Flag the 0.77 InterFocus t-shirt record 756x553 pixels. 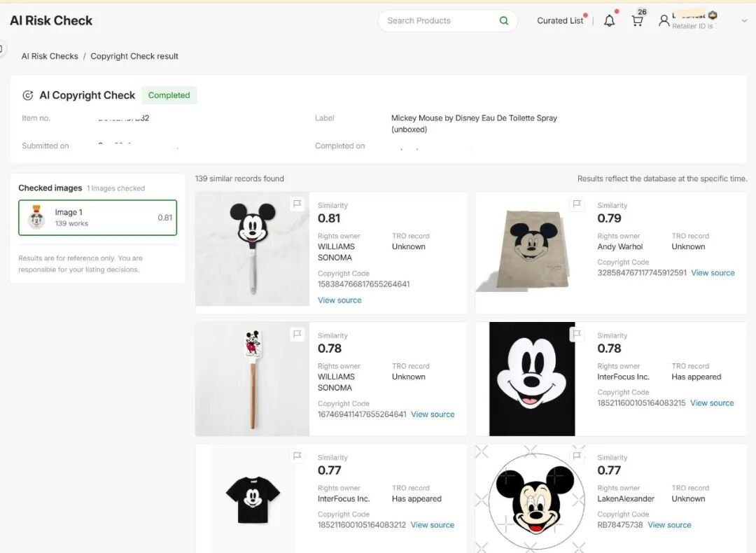pyautogui.click(x=297, y=456)
